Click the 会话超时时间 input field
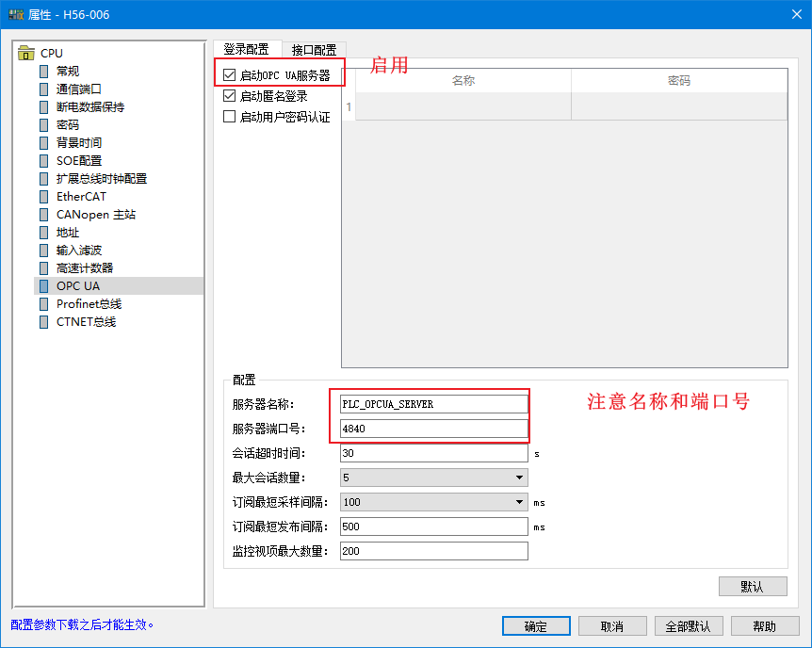 434,453
